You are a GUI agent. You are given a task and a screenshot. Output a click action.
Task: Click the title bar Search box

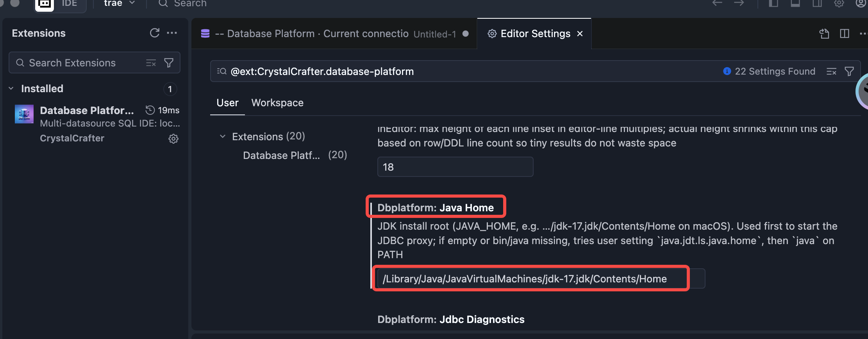(x=183, y=3)
